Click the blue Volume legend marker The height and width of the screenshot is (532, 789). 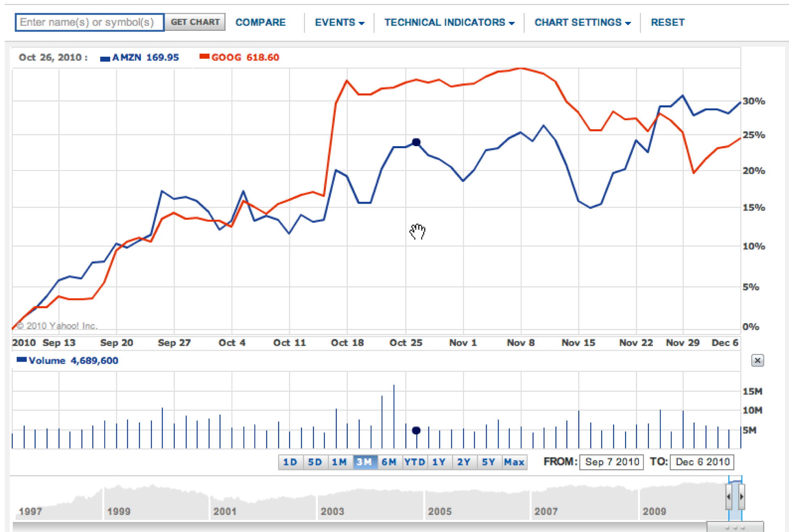click(x=21, y=360)
